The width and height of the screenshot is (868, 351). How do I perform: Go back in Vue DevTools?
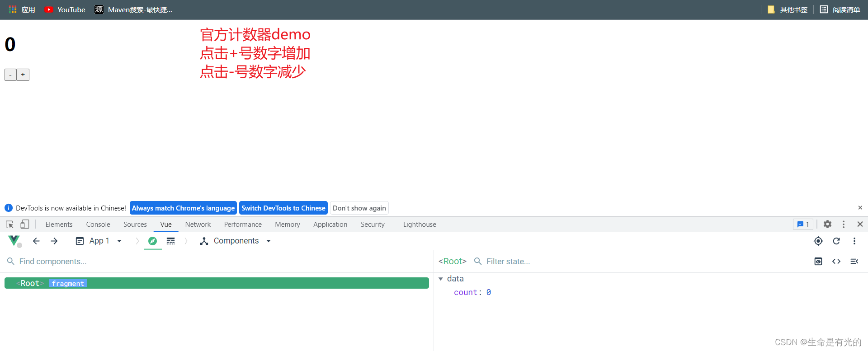[36, 241]
